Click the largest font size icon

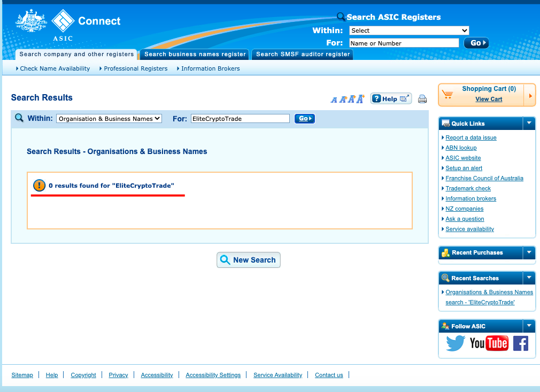360,99
